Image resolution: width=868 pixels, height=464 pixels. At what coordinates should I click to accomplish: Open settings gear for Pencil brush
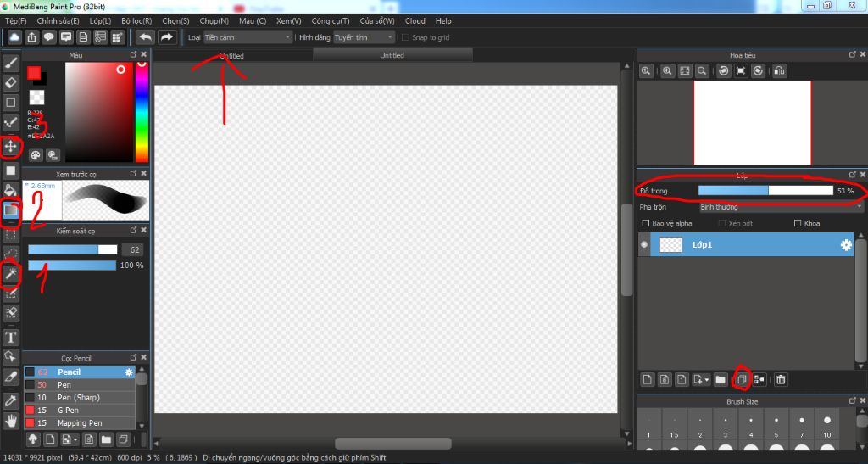tap(129, 372)
